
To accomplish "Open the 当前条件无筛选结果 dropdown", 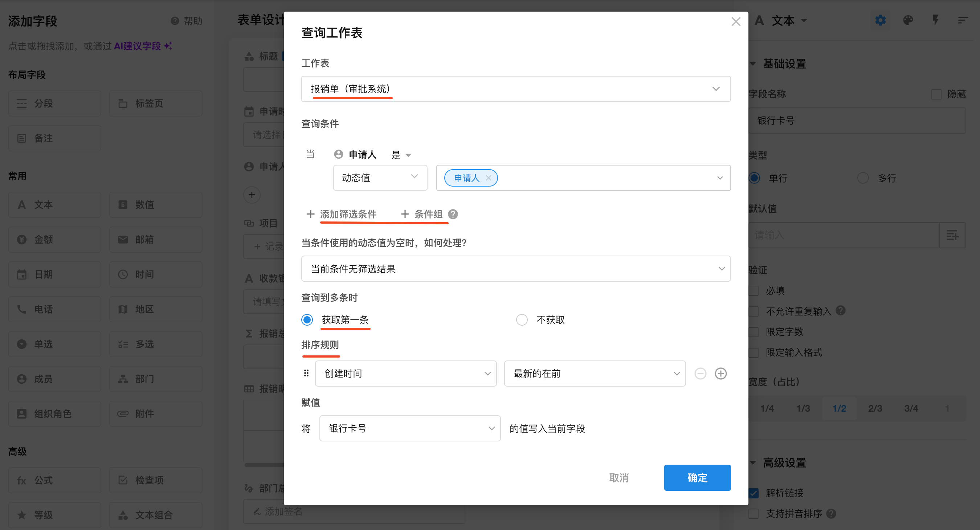I will (x=516, y=269).
